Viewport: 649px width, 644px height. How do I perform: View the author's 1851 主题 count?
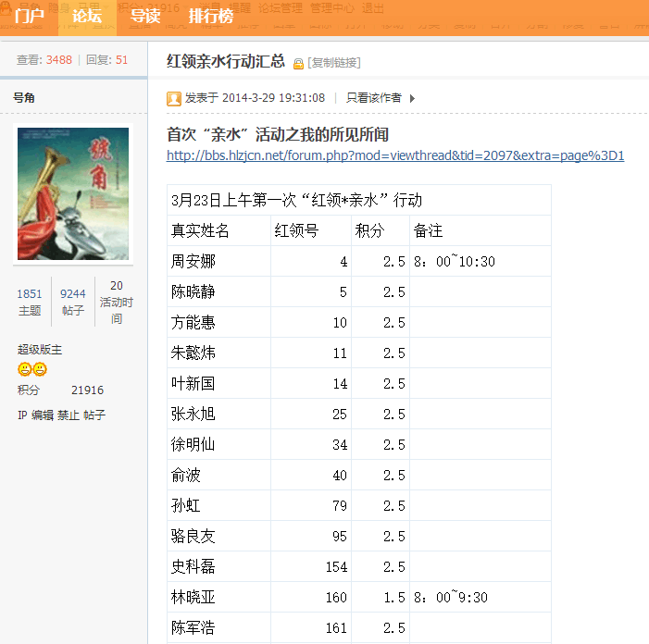30,303
